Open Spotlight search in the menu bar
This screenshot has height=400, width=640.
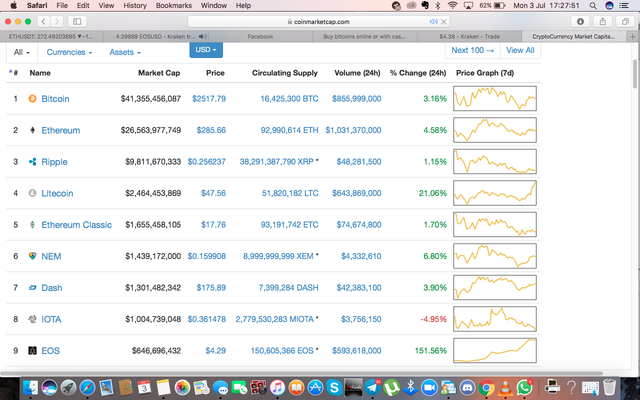click(593, 6)
